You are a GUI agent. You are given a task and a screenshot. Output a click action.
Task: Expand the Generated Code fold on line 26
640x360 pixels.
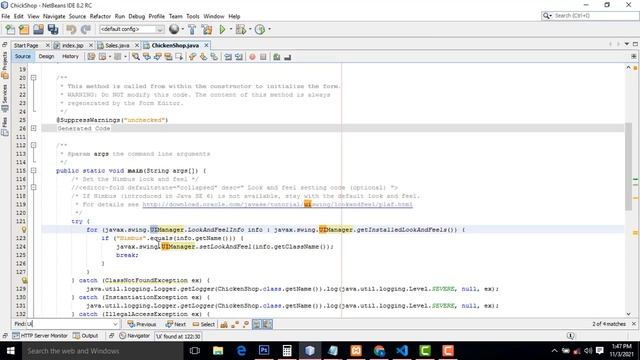33,128
